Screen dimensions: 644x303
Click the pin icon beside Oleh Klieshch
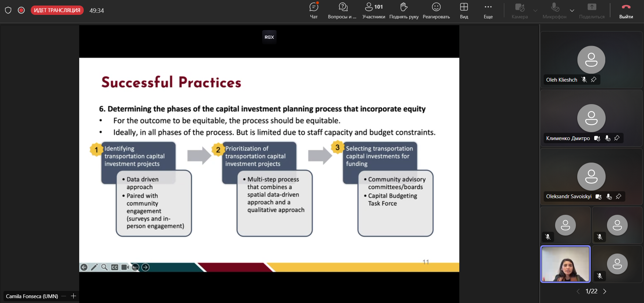(x=594, y=80)
